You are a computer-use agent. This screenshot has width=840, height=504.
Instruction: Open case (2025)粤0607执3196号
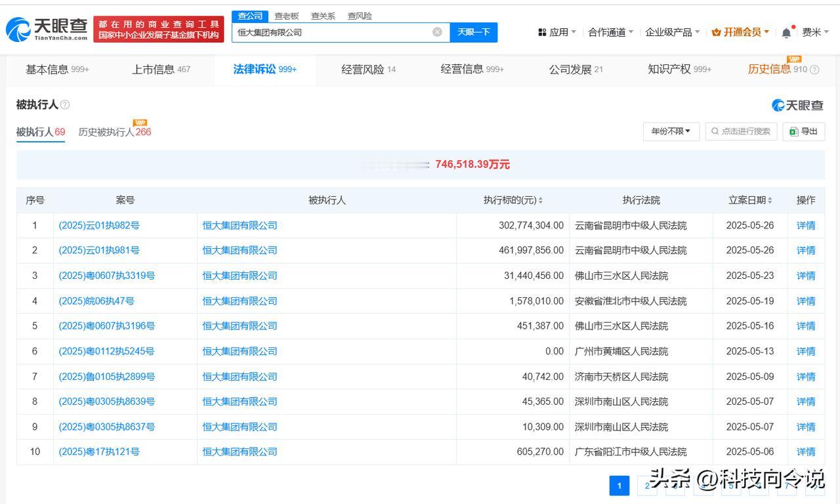107,325
